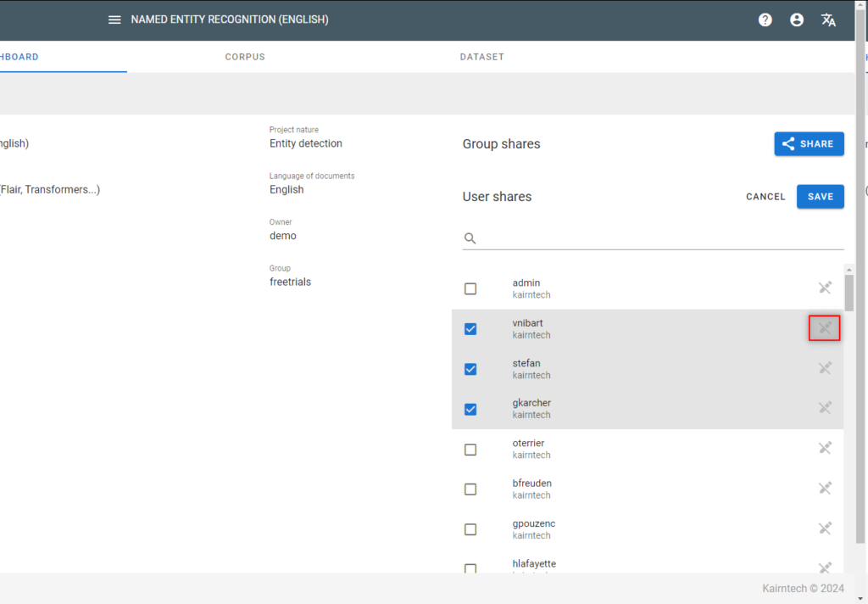Save the user shares
Image resolution: width=868 pixels, height=604 pixels.
[821, 197]
